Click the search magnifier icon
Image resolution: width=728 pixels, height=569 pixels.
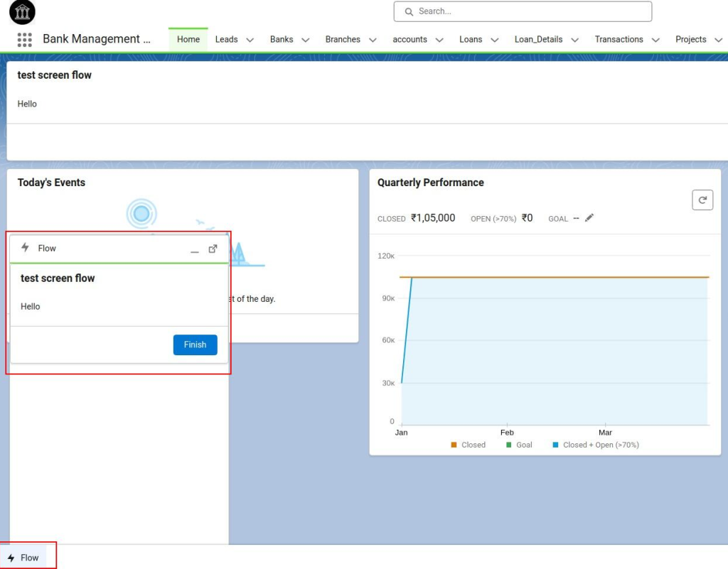click(x=409, y=11)
